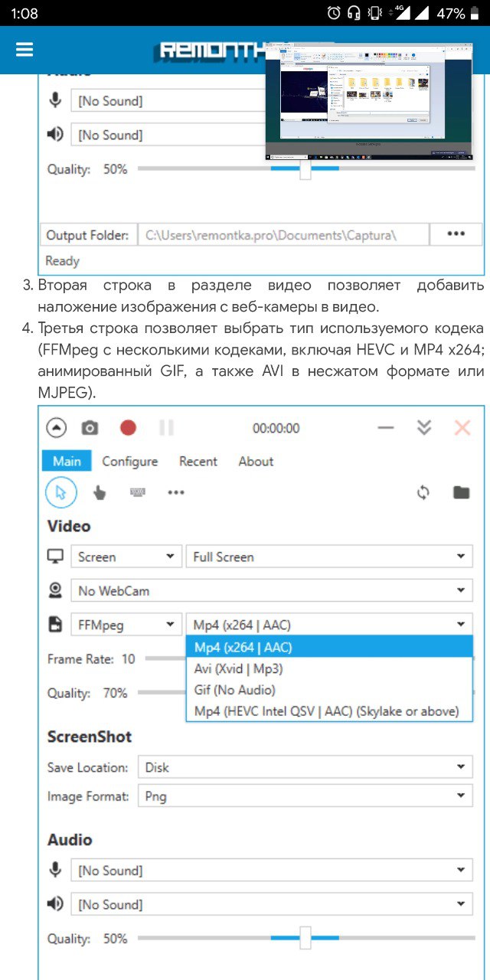
Task: Toggle the include-cursor arrow icon
Action: tap(61, 492)
